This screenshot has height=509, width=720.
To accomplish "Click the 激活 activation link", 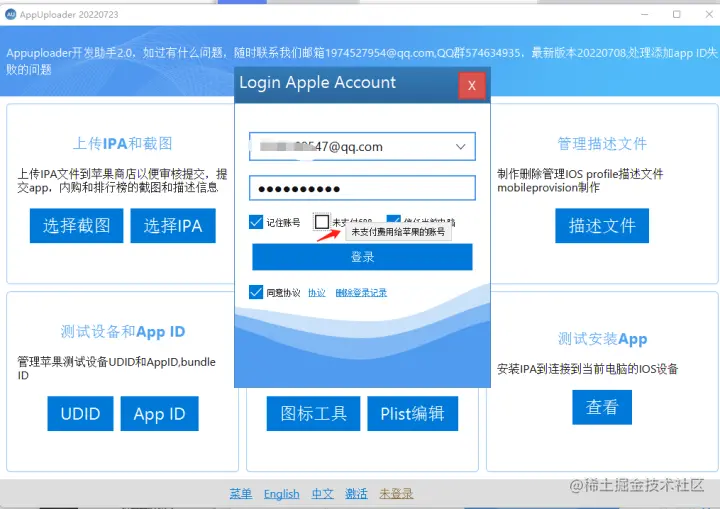I will pyautogui.click(x=356, y=494).
